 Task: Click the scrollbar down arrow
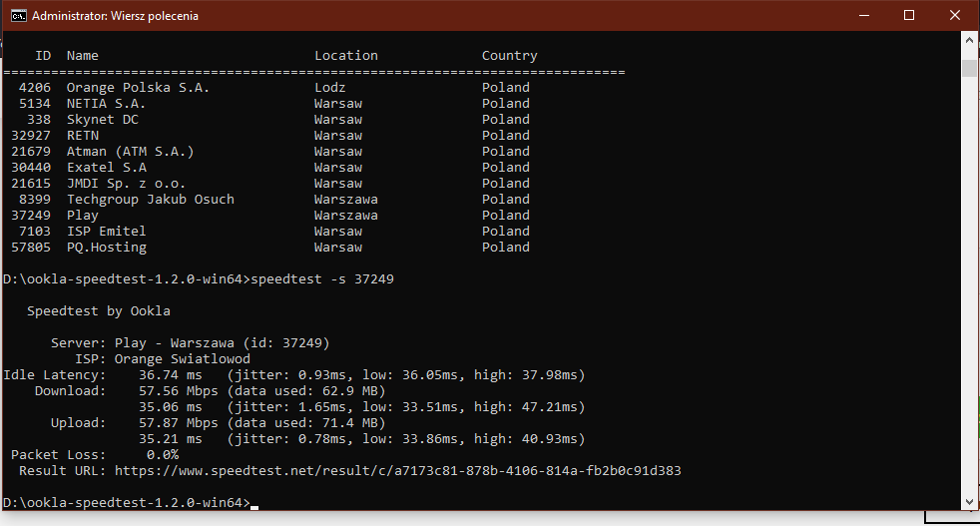coord(969,502)
